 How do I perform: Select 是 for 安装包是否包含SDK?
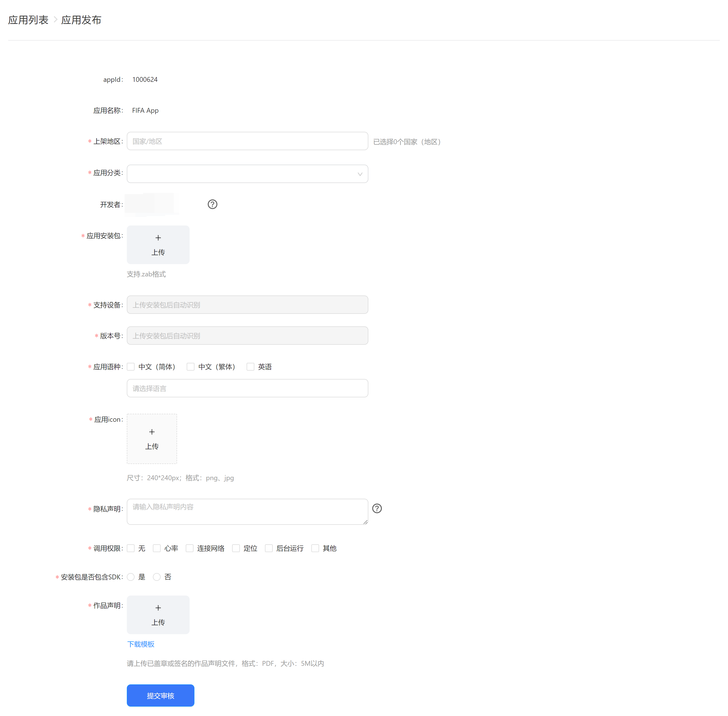(130, 577)
